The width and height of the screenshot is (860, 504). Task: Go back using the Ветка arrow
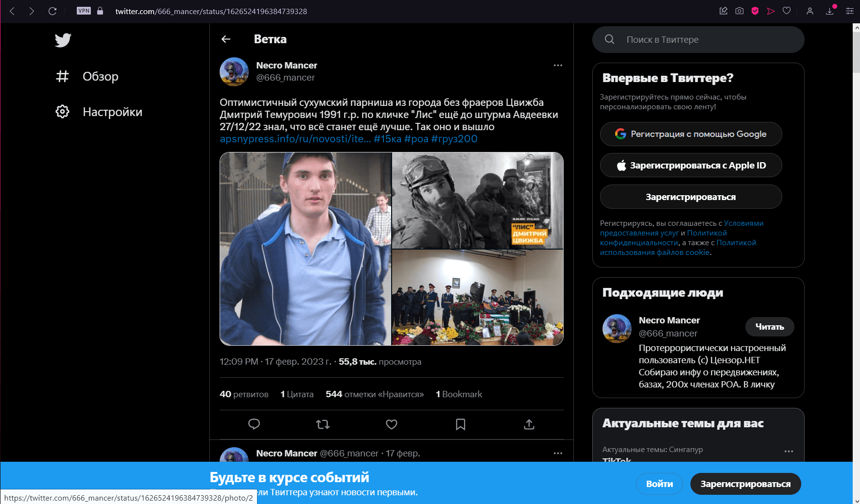tap(226, 39)
